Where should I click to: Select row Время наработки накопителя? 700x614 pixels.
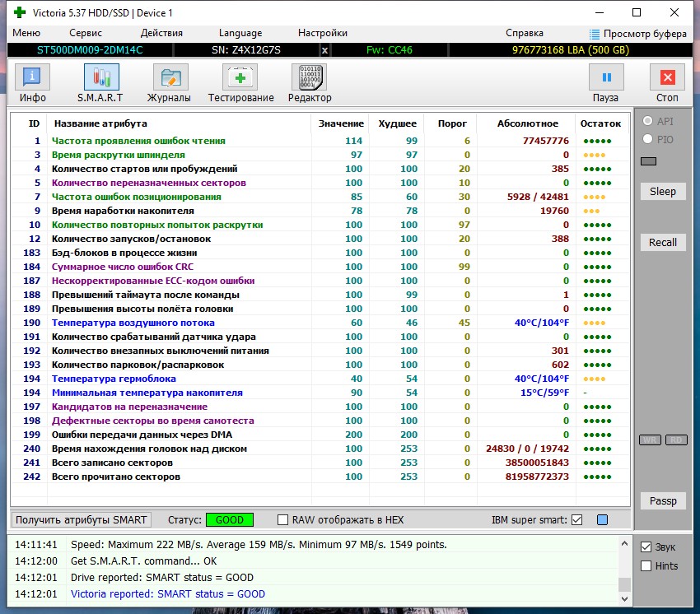[320, 211]
